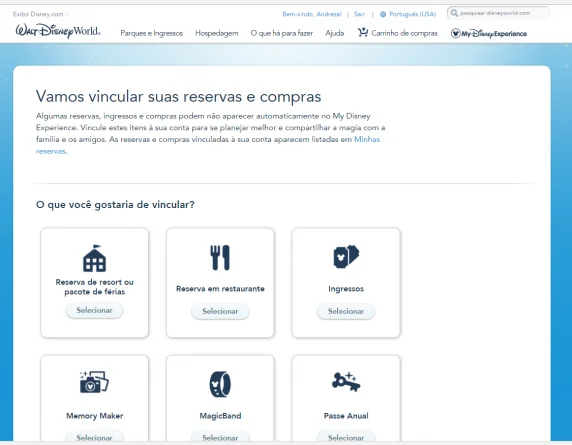Select the Ingressos Selecionar button

(x=346, y=311)
